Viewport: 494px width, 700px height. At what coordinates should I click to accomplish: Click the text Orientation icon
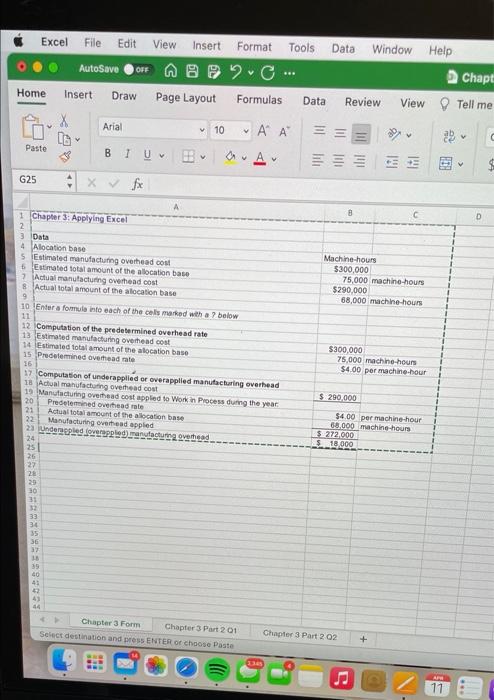point(394,134)
